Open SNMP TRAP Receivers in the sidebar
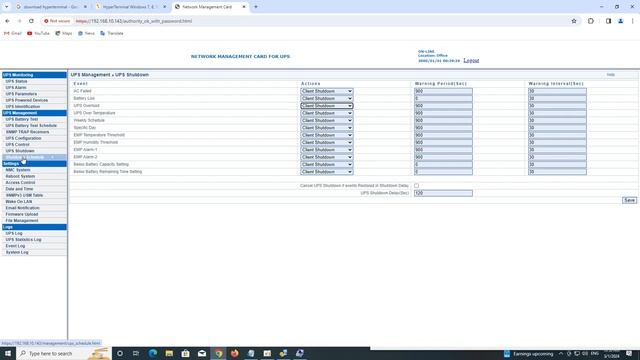Image resolution: width=640 pixels, height=360 pixels. click(27, 132)
